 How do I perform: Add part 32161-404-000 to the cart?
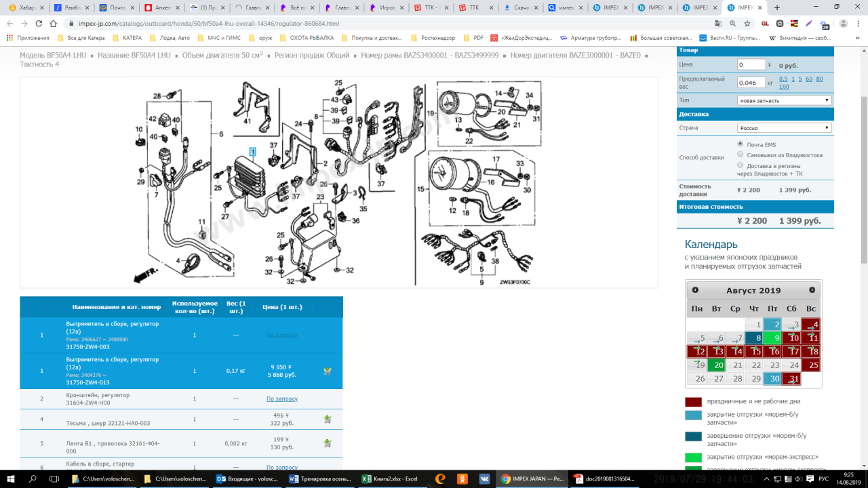point(328,443)
